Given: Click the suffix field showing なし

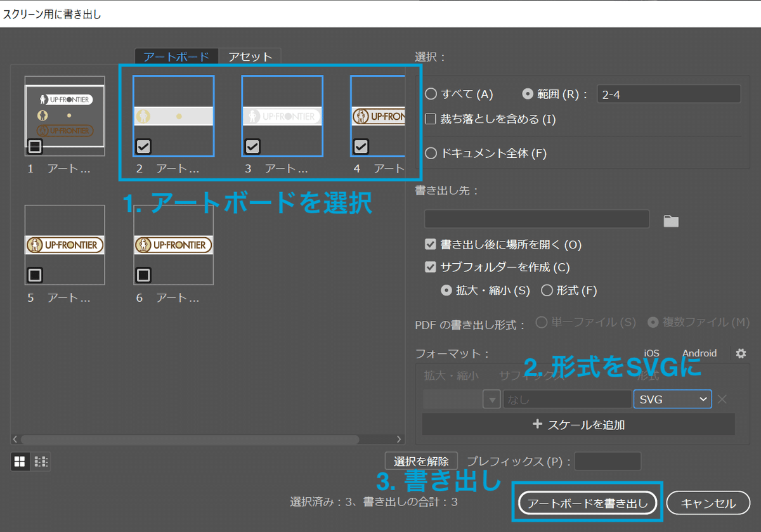Looking at the screenshot, I should tap(567, 399).
